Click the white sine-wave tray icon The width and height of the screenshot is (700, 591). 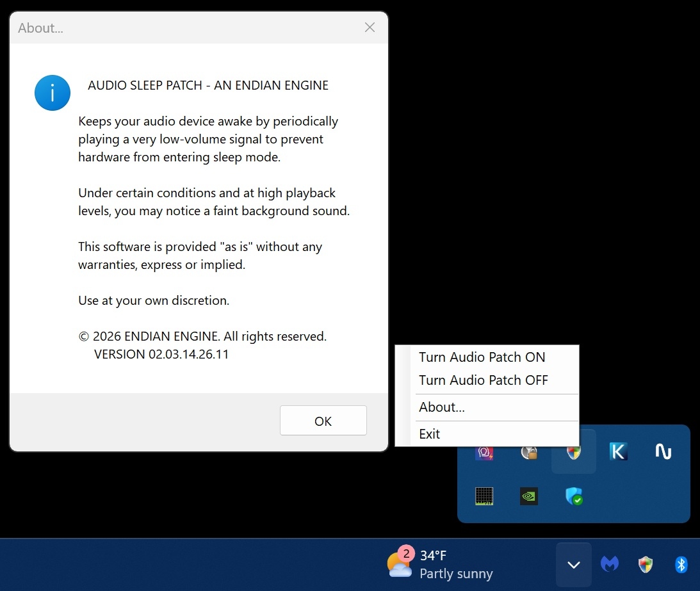point(663,451)
